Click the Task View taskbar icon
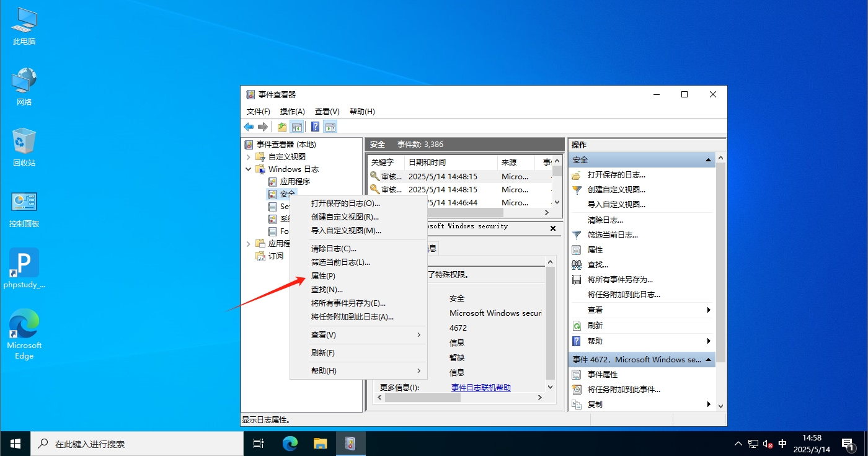The height and width of the screenshot is (456, 868). pos(259,444)
